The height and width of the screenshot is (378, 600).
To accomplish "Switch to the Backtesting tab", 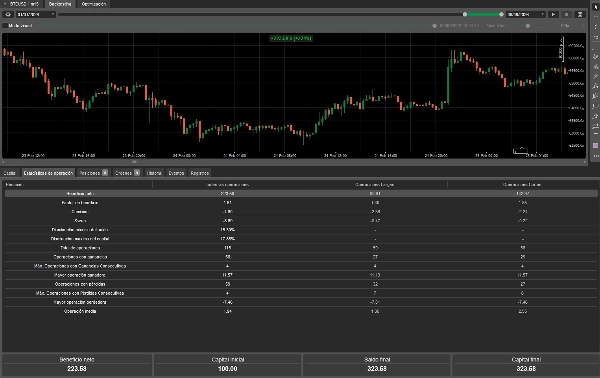I will (60, 4).
